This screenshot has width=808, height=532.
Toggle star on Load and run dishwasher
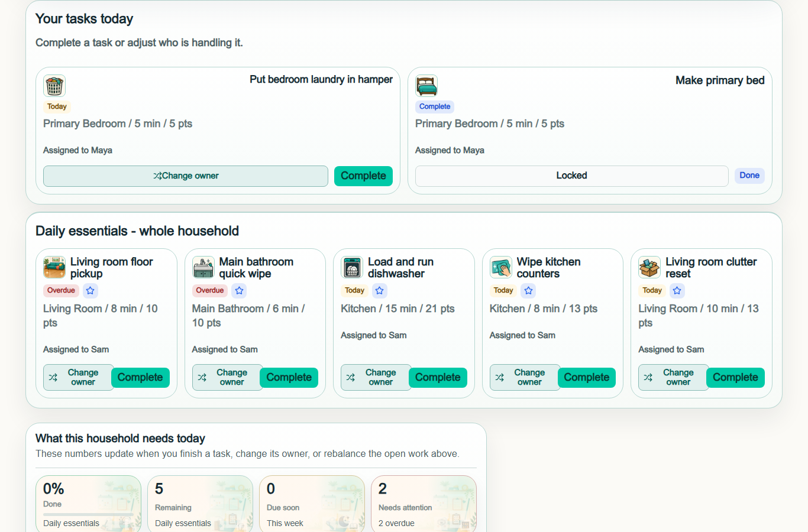(x=380, y=290)
